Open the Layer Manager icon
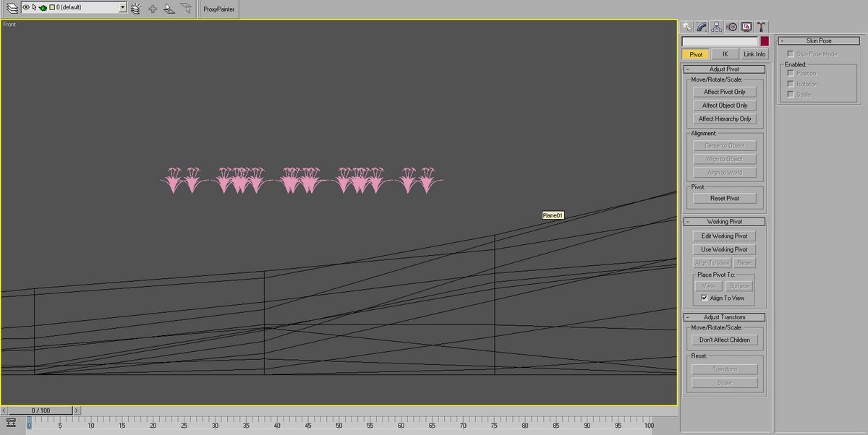The height and width of the screenshot is (435, 868). [x=12, y=8]
